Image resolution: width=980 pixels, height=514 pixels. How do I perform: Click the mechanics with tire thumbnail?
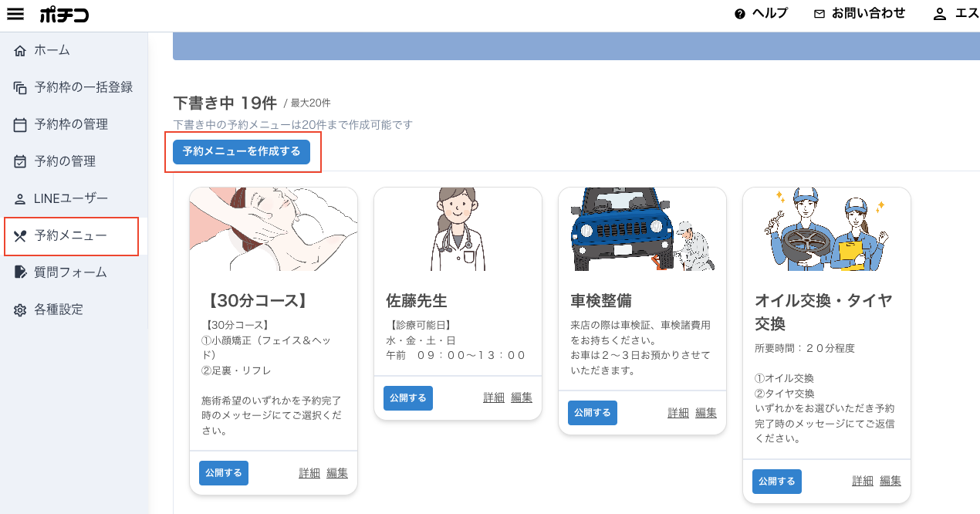(x=826, y=229)
